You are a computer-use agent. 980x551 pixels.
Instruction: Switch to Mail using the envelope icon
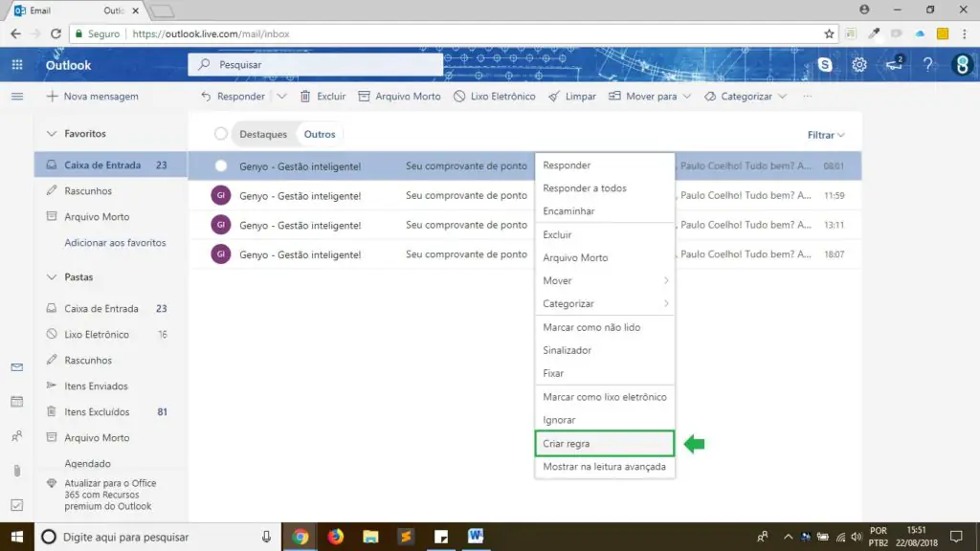point(17,367)
